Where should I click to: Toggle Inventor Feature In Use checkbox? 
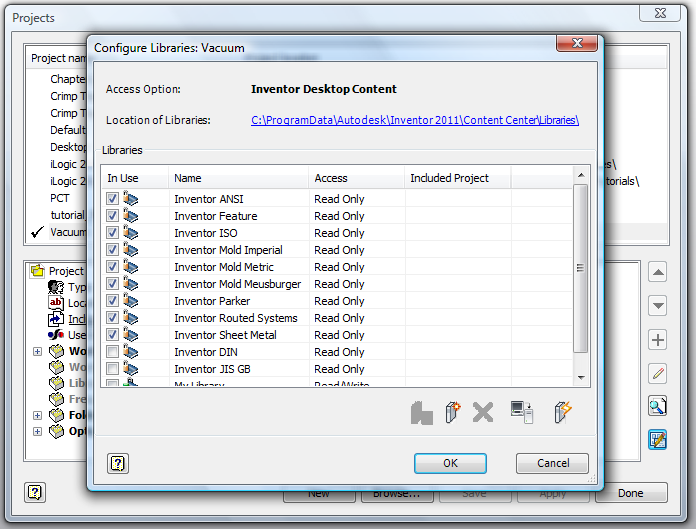click(x=112, y=216)
